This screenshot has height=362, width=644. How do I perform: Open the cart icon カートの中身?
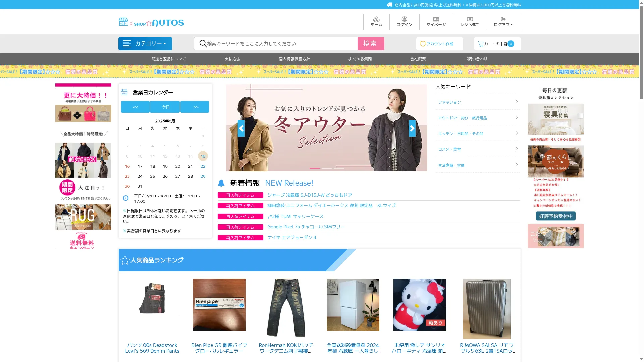(x=481, y=44)
